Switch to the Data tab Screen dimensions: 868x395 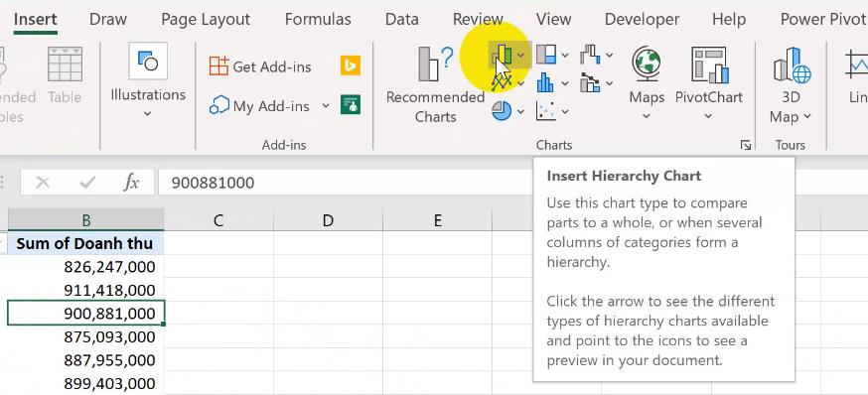click(x=402, y=20)
